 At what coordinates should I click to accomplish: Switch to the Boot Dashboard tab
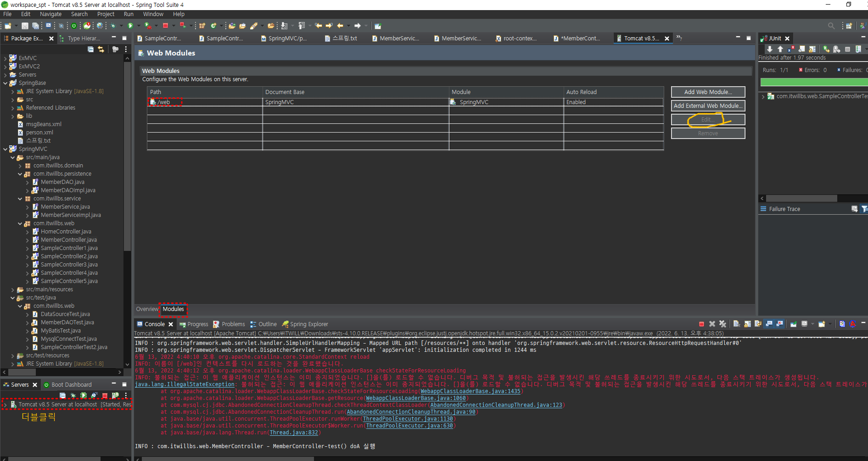point(67,385)
